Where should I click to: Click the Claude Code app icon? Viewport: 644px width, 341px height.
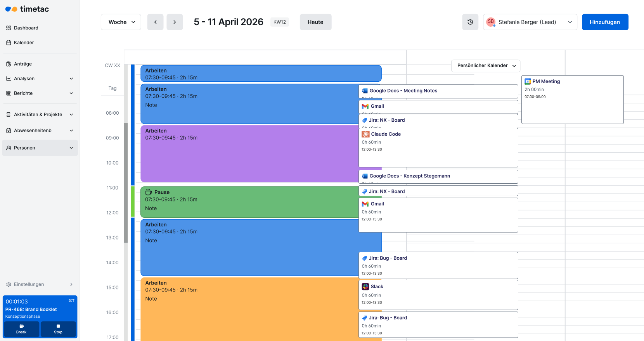[365, 134]
